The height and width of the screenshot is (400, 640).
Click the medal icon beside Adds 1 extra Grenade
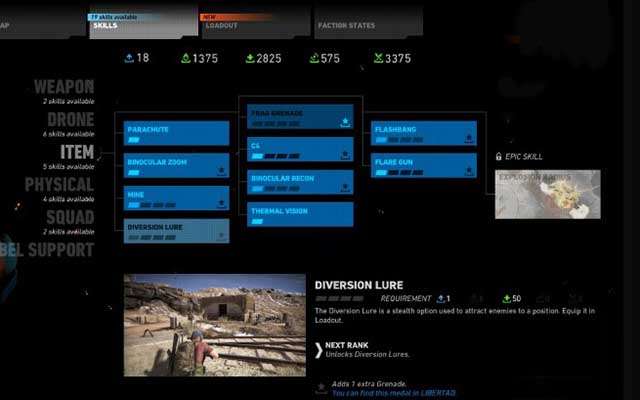coord(321,388)
